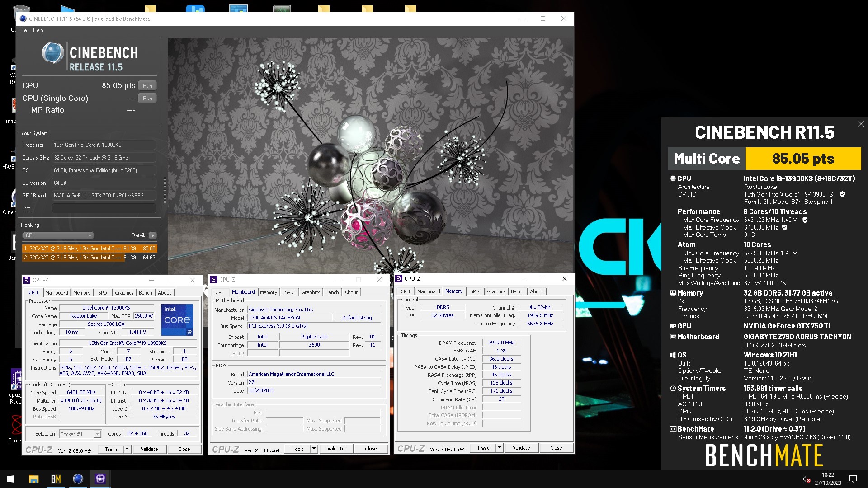Run the CPU multi-core benchmark

147,86
